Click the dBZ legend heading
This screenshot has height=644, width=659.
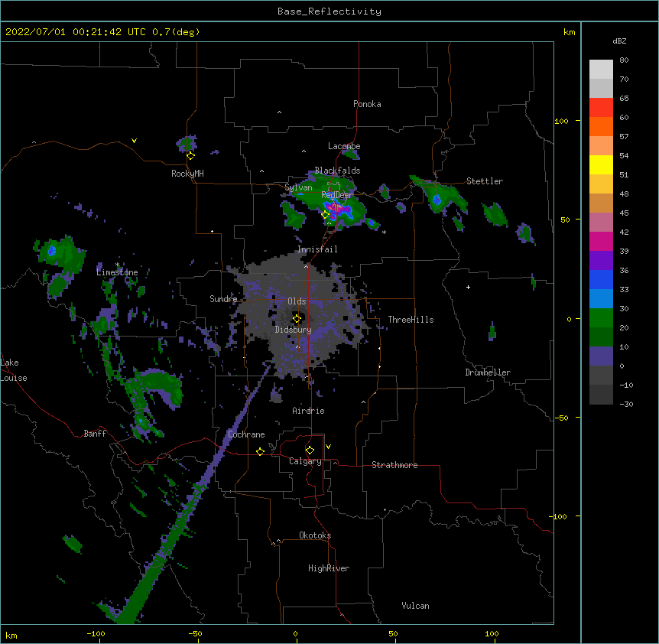tap(619, 41)
